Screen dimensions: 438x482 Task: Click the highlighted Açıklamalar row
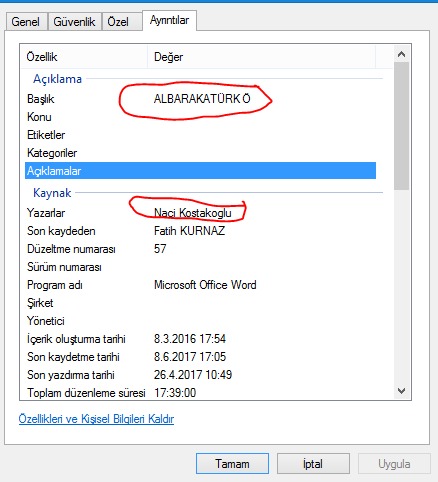coord(200,171)
